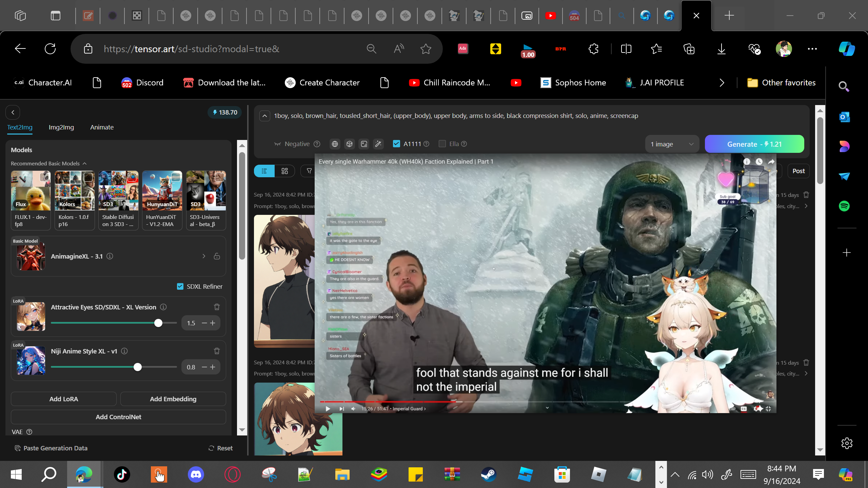Screen dimensions: 868x488
Task: Delete the Attractive Eyes LoRA
Action: [217, 307]
